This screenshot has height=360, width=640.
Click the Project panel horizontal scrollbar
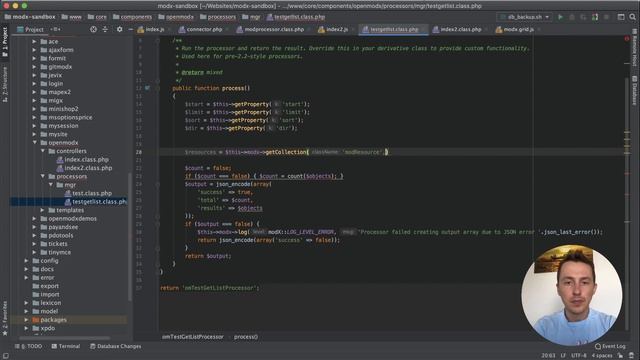click(64, 338)
